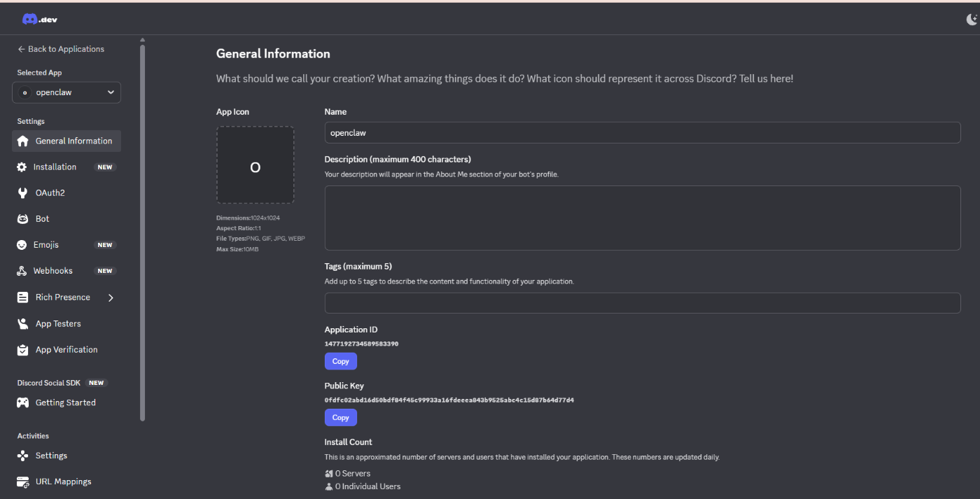Expand the Rich Presence submenu
Screen dimensions: 980x499
(111, 297)
